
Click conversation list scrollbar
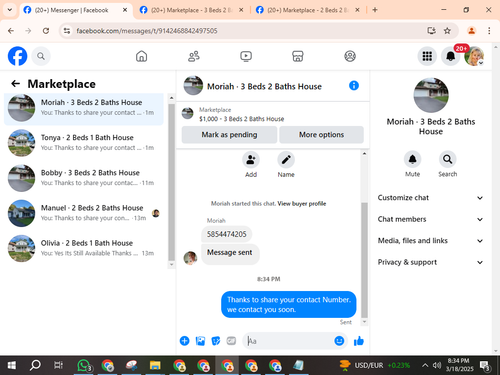click(171, 182)
